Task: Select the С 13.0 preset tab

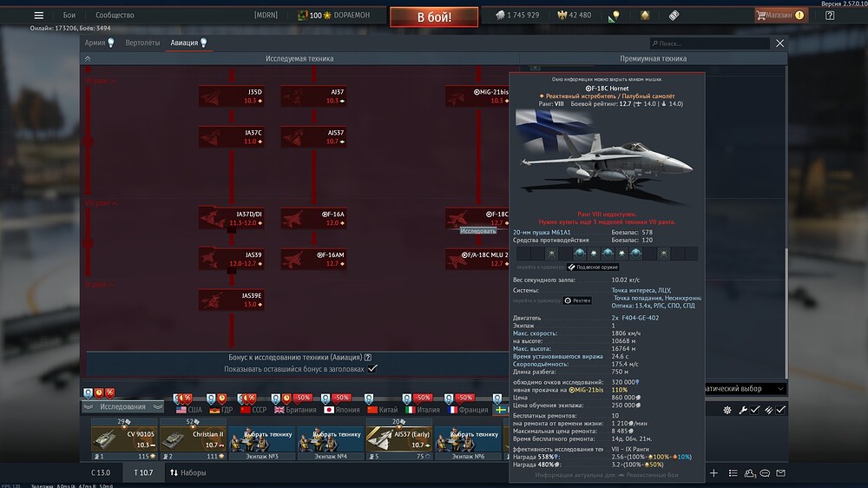Action: [100, 472]
